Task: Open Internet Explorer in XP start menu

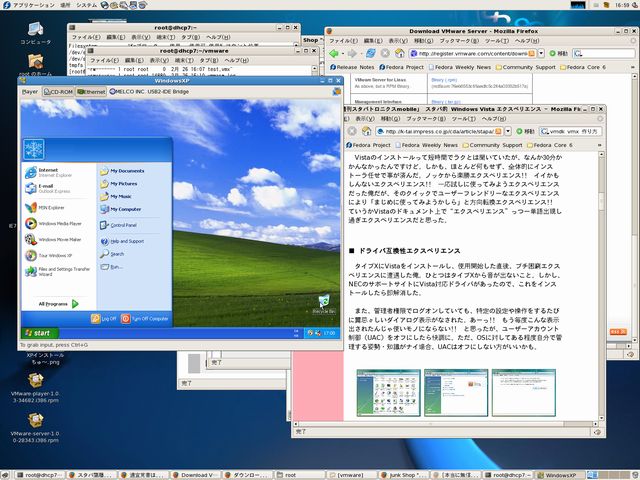Action: (49, 172)
